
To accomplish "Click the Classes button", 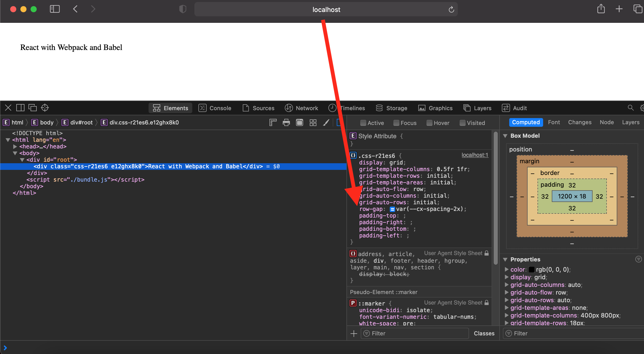I will point(484,333).
